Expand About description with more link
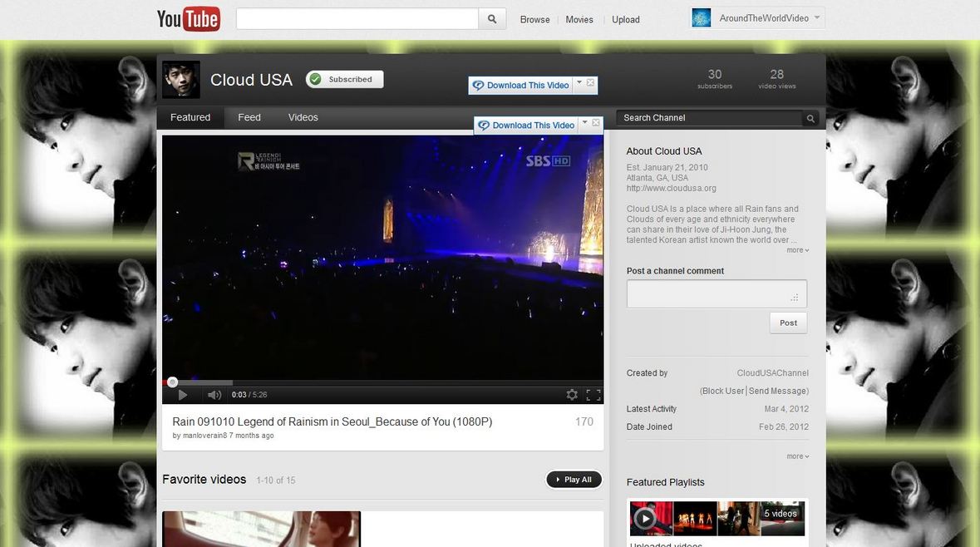 (x=797, y=250)
